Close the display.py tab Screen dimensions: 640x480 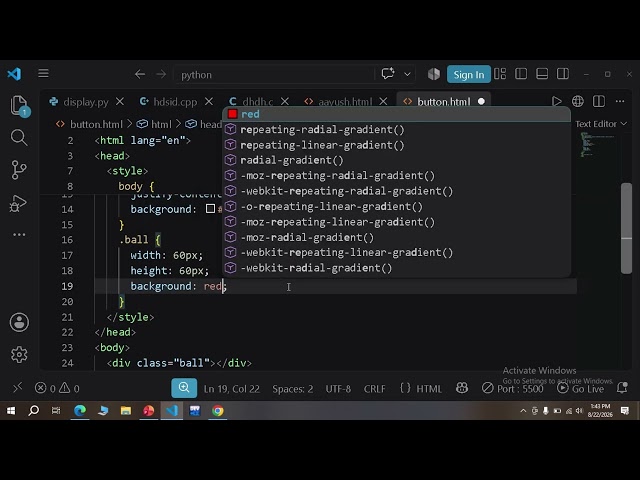click(x=120, y=101)
